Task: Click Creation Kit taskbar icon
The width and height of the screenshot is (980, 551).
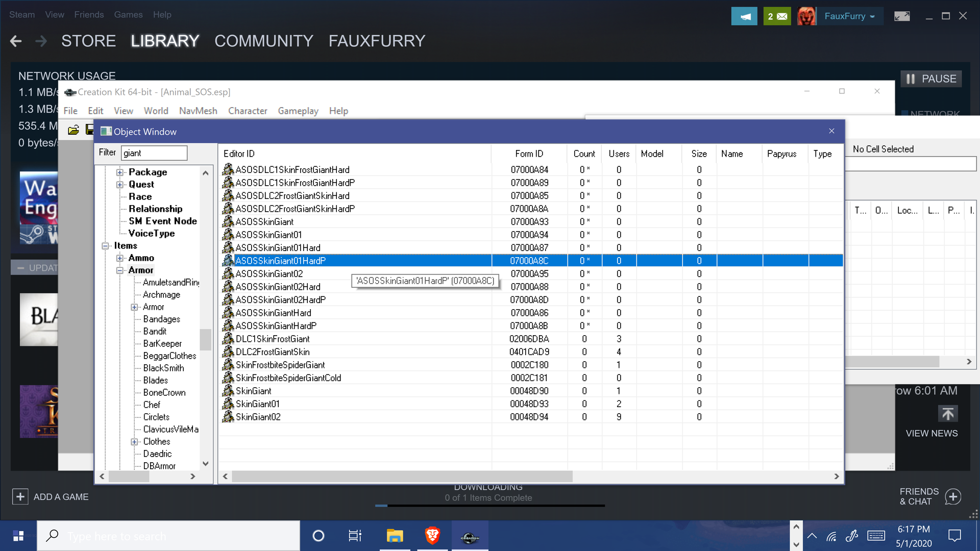Action: 470,536
